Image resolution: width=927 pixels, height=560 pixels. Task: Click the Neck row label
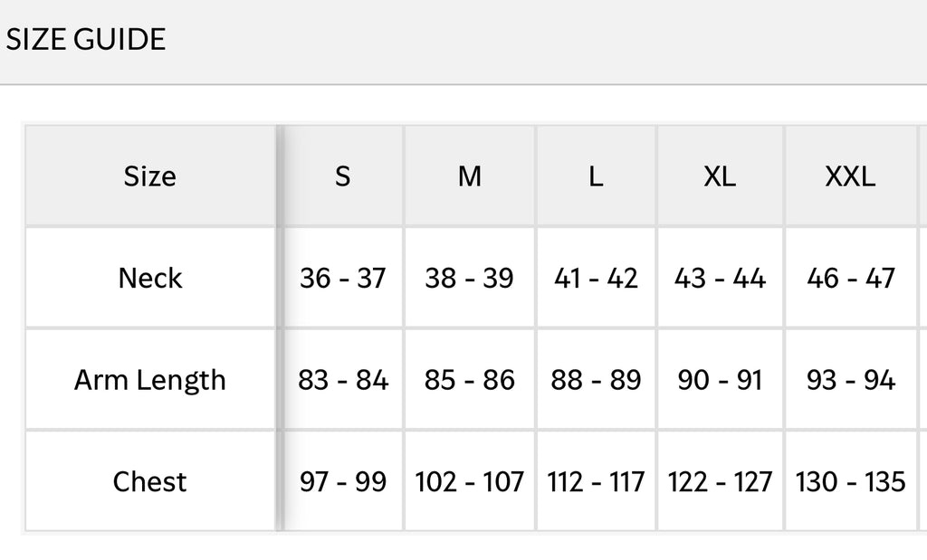pos(150,278)
